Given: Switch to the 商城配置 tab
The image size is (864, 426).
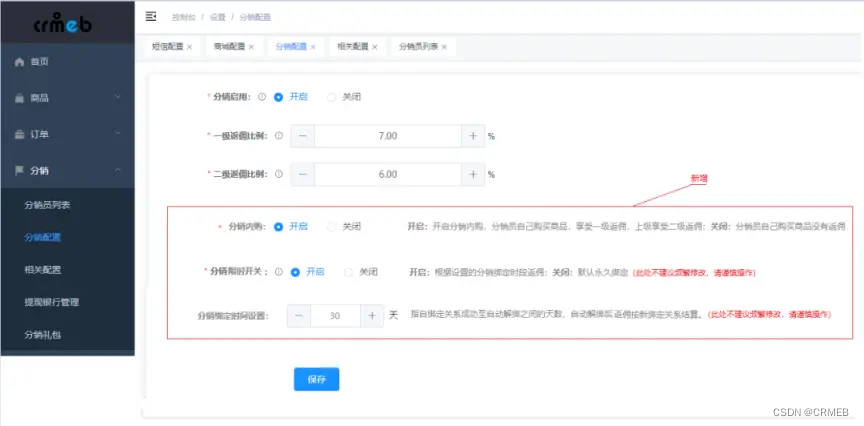Looking at the screenshot, I should [x=229, y=47].
